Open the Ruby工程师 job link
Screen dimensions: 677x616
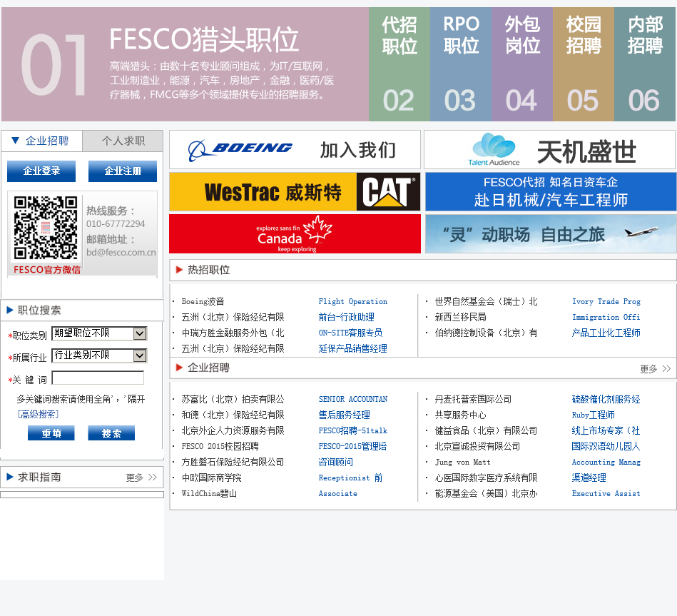(594, 415)
